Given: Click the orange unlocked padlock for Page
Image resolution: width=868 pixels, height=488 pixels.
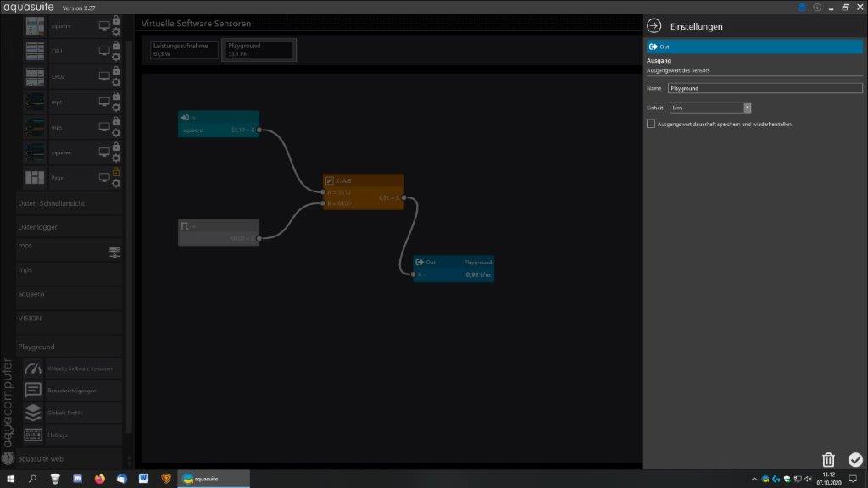Looking at the screenshot, I should (116, 172).
